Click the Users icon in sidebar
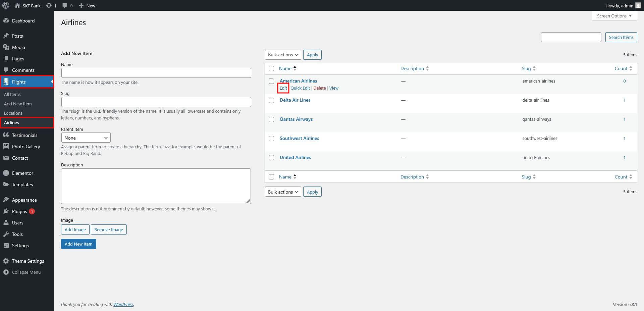 pos(6,223)
